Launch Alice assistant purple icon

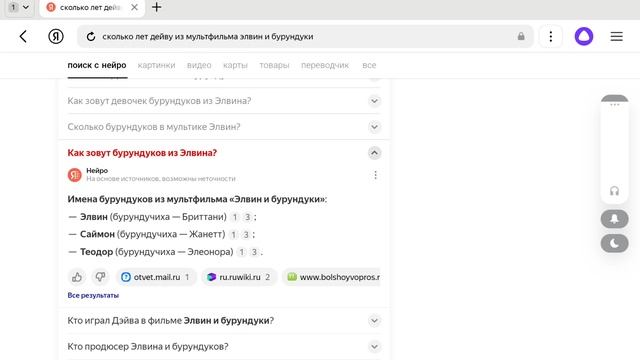click(x=584, y=37)
